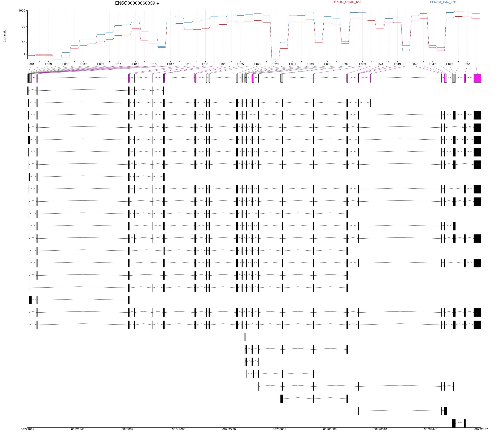This screenshot has height=433, width=504.
Task: Click exon label E019
Action: pos(188,64)
